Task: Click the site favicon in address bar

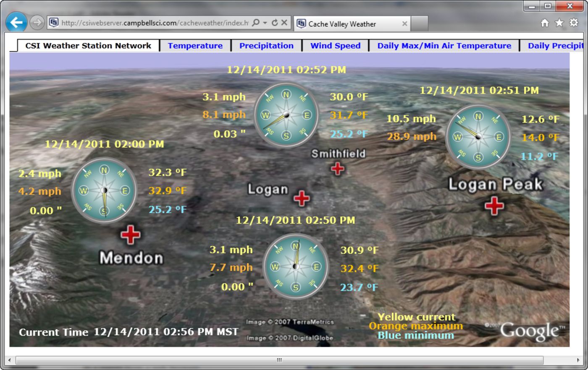Action: (54, 23)
